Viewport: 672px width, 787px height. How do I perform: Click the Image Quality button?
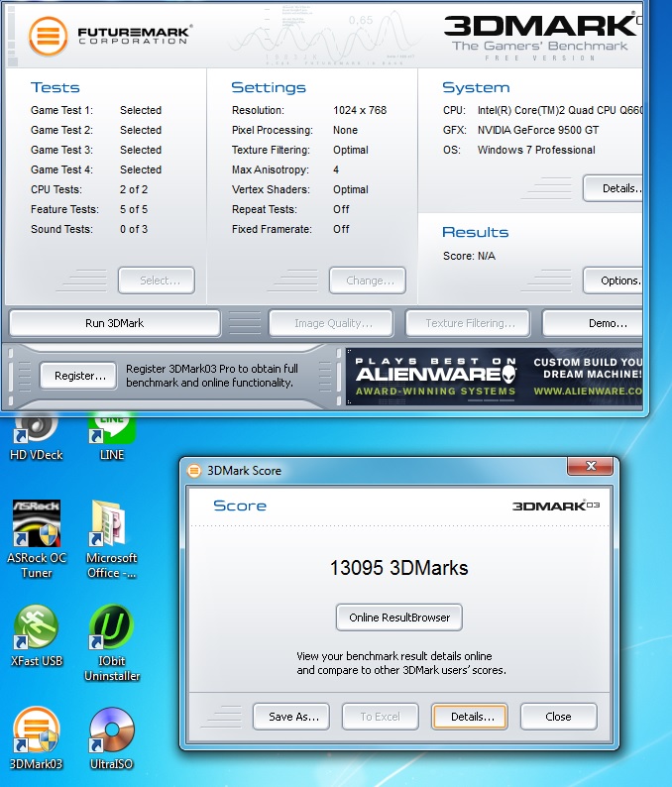coord(331,323)
